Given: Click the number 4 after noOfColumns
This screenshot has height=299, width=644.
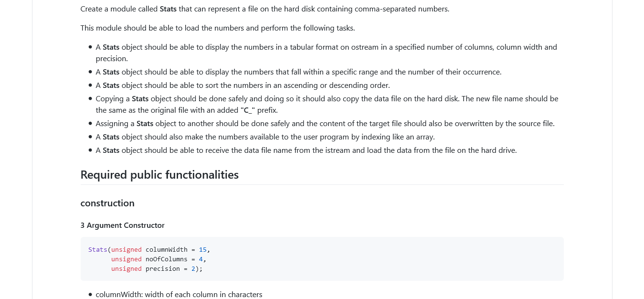Looking at the screenshot, I should 201,259.
